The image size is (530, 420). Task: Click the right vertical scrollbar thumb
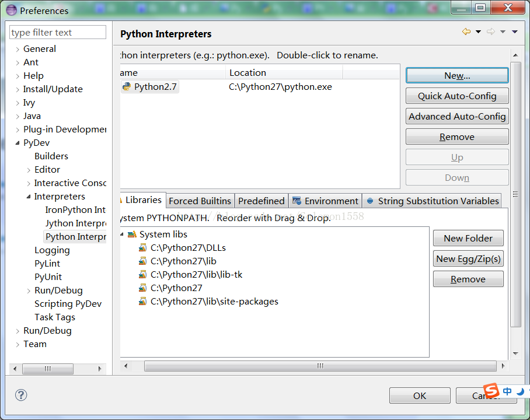pos(515,194)
